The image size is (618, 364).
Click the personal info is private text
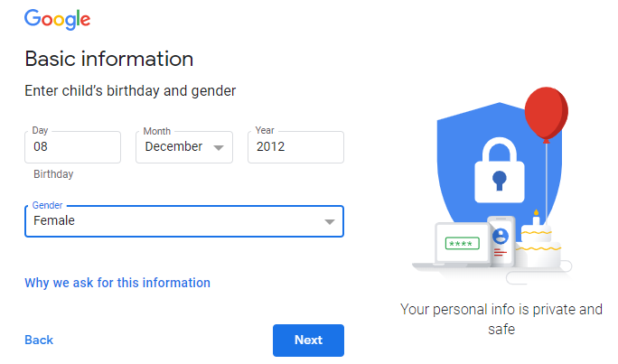[501, 319]
